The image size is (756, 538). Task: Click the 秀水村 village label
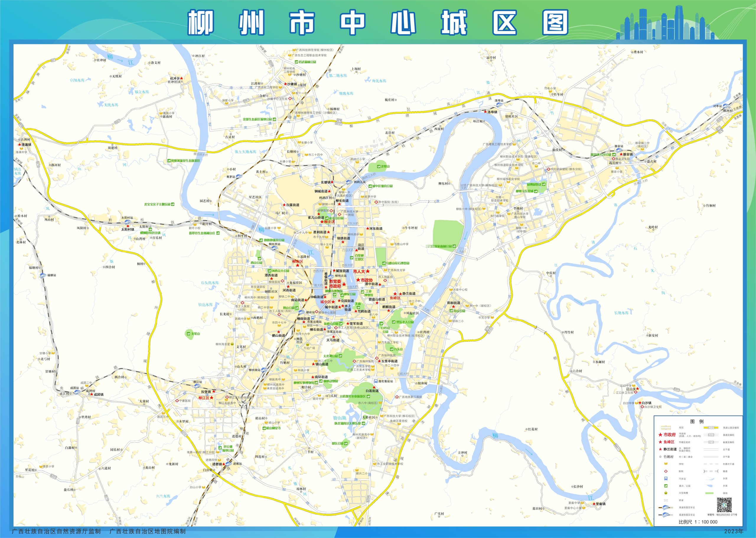(638, 52)
